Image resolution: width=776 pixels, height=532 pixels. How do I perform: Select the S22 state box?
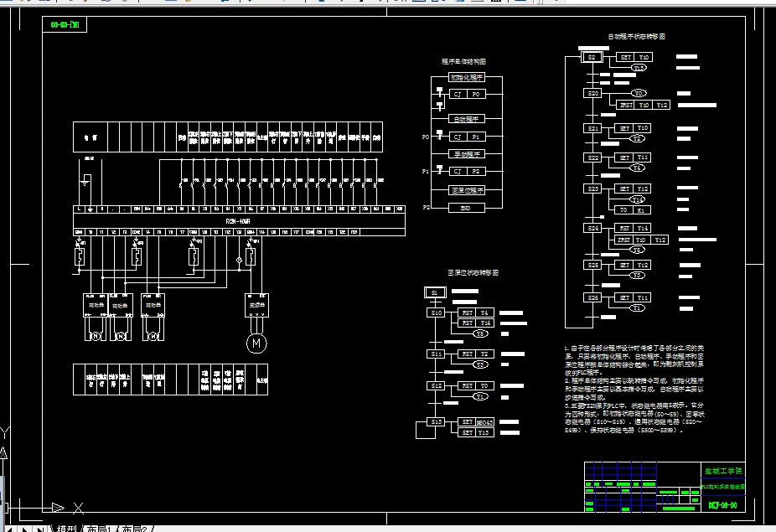pyautogui.click(x=592, y=158)
